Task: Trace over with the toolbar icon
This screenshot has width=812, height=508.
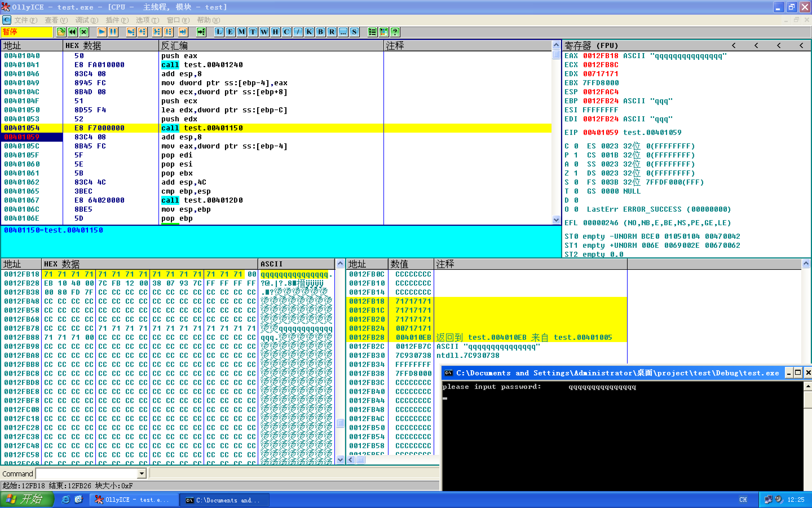Action: [x=168, y=32]
